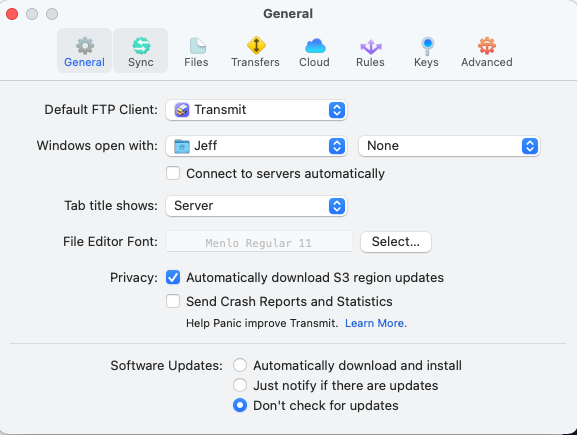
Task: Open the Keys preferences icon
Action: tap(427, 46)
